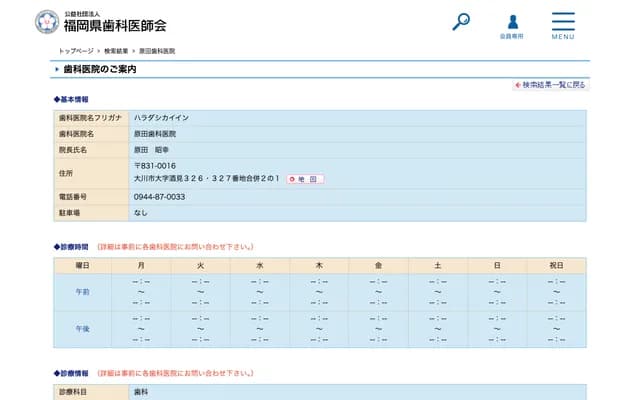Click the 基本情報 section heading
Screen dimensions: 640x400
pyautogui.click(x=72, y=100)
